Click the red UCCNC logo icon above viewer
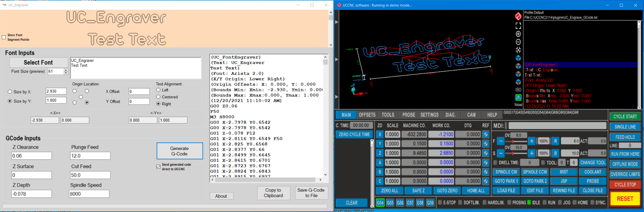 (x=518, y=16)
